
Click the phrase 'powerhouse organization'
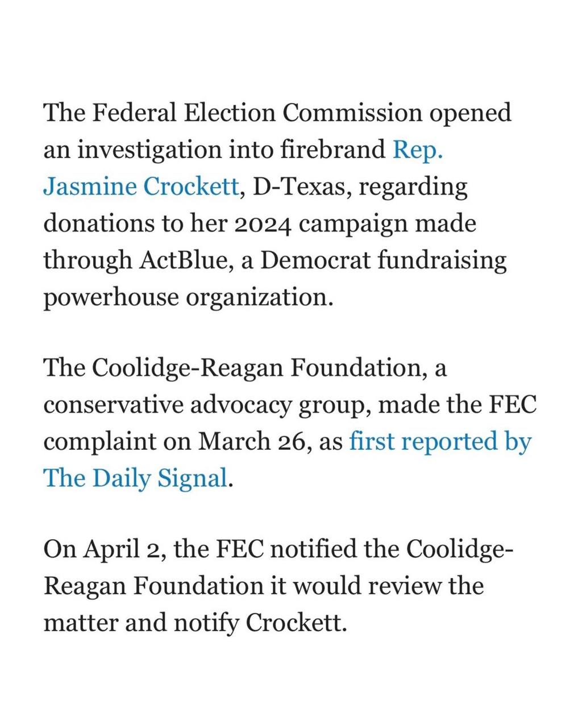point(188,297)
